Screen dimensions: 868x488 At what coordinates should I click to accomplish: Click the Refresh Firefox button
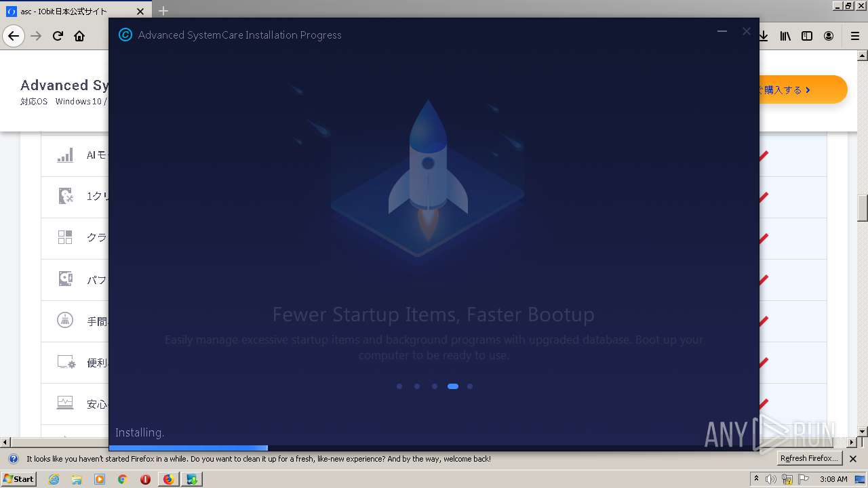point(809,459)
